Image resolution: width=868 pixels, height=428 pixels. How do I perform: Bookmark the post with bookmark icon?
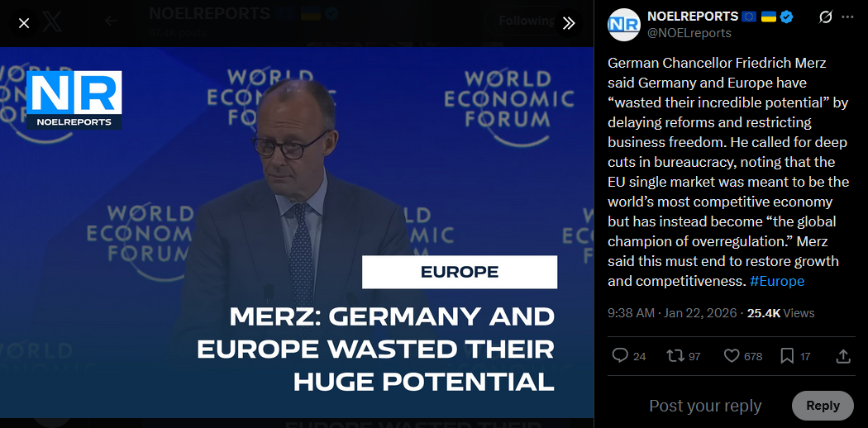coord(787,355)
